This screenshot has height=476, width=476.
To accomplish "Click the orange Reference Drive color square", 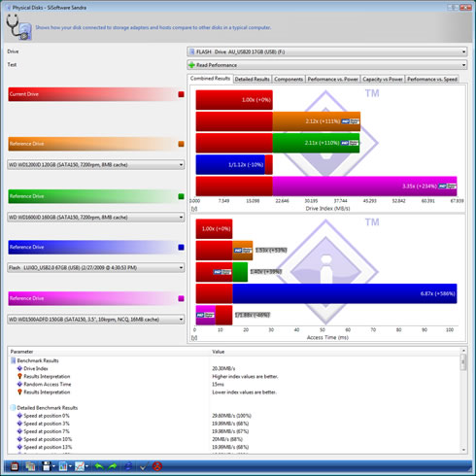I will pyautogui.click(x=181, y=144).
